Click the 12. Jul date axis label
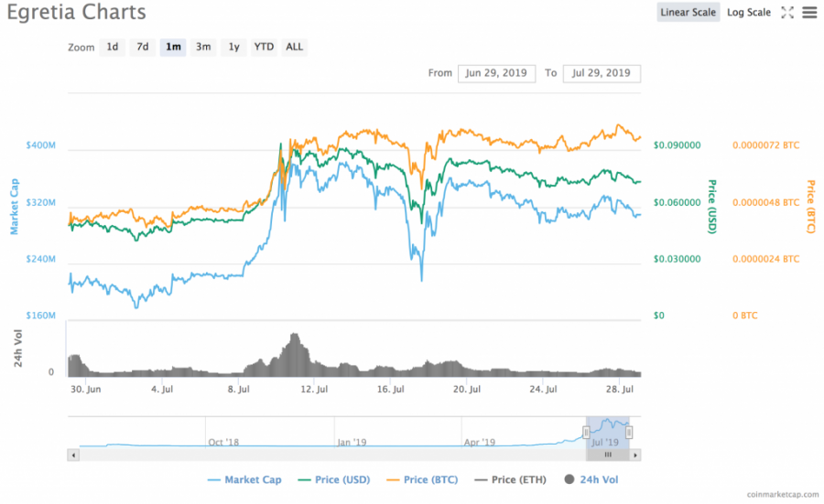The height and width of the screenshot is (504, 824). [314, 389]
